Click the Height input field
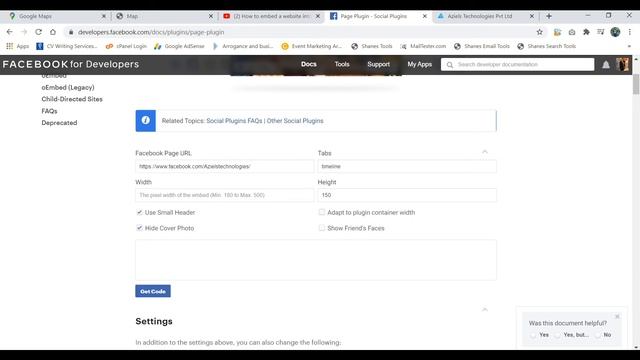This screenshot has height=360, width=640. click(407, 195)
